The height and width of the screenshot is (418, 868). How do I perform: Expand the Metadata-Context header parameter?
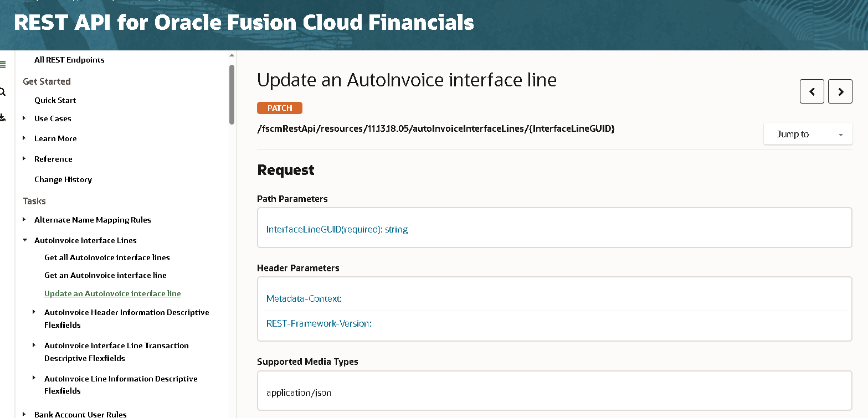click(x=304, y=298)
